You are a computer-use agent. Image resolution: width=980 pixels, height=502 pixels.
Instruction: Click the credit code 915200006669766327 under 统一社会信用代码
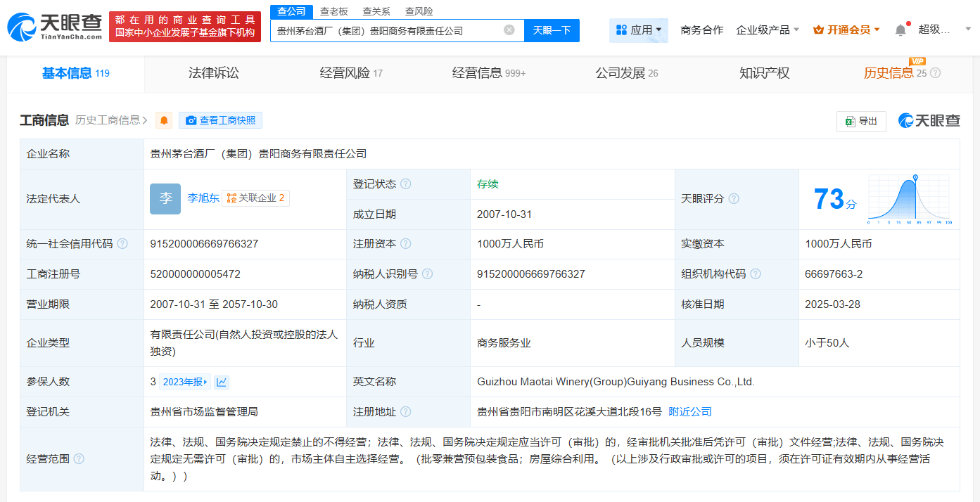[204, 244]
